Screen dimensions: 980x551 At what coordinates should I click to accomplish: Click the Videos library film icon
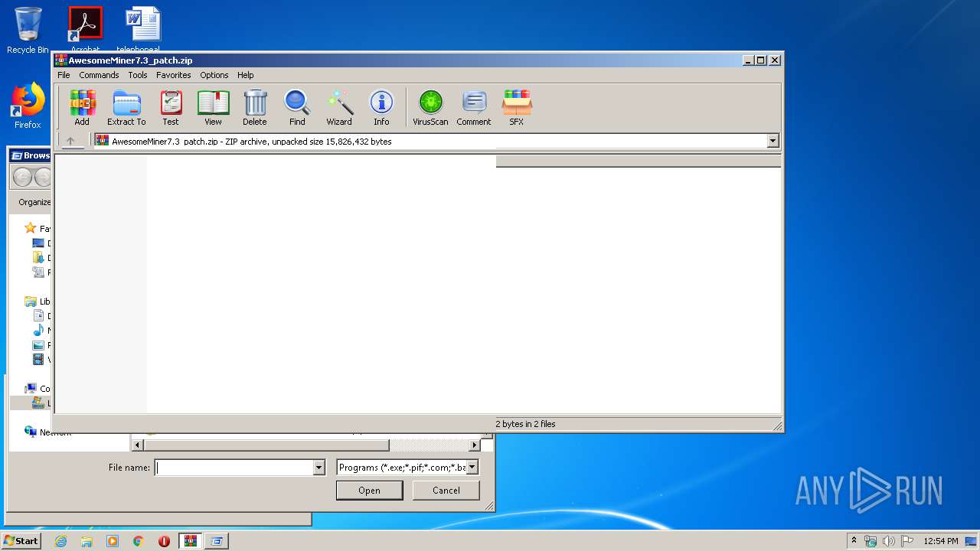click(x=38, y=360)
